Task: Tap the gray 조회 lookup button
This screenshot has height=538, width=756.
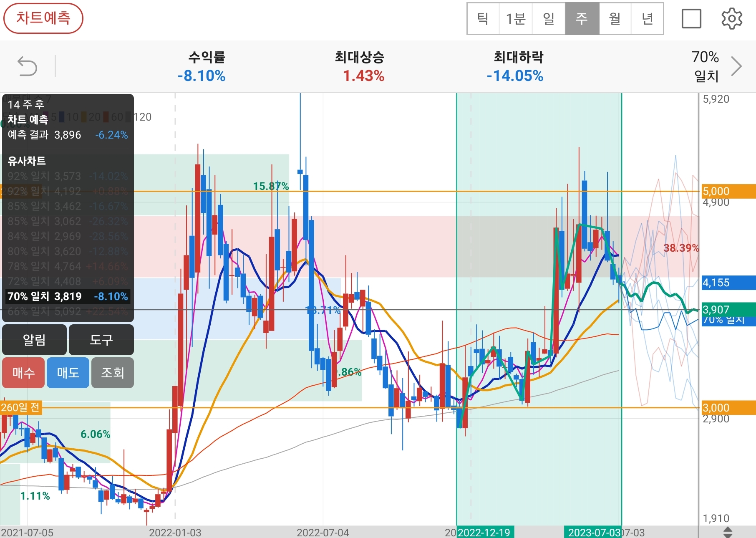Action: pyautogui.click(x=113, y=373)
